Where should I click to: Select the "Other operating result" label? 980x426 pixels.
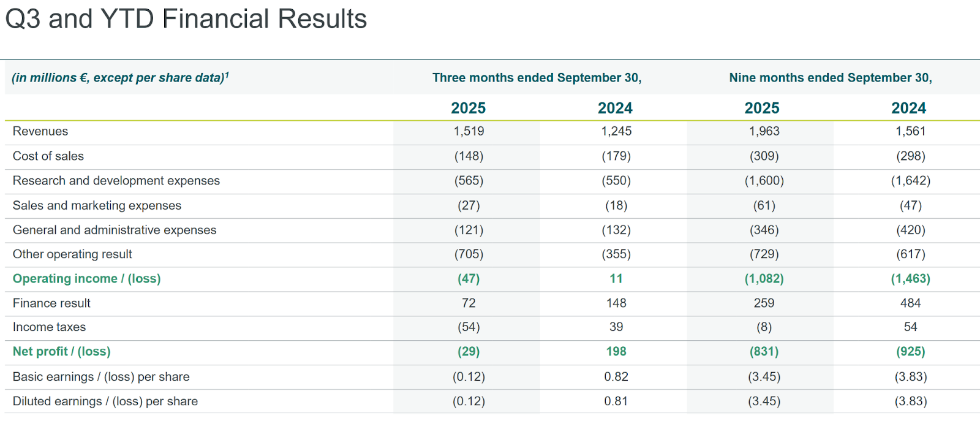(x=72, y=254)
